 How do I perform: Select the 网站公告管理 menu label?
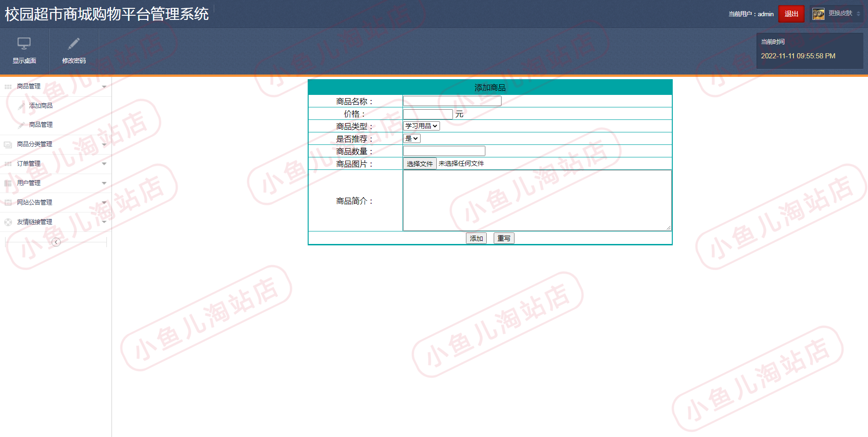(35, 203)
